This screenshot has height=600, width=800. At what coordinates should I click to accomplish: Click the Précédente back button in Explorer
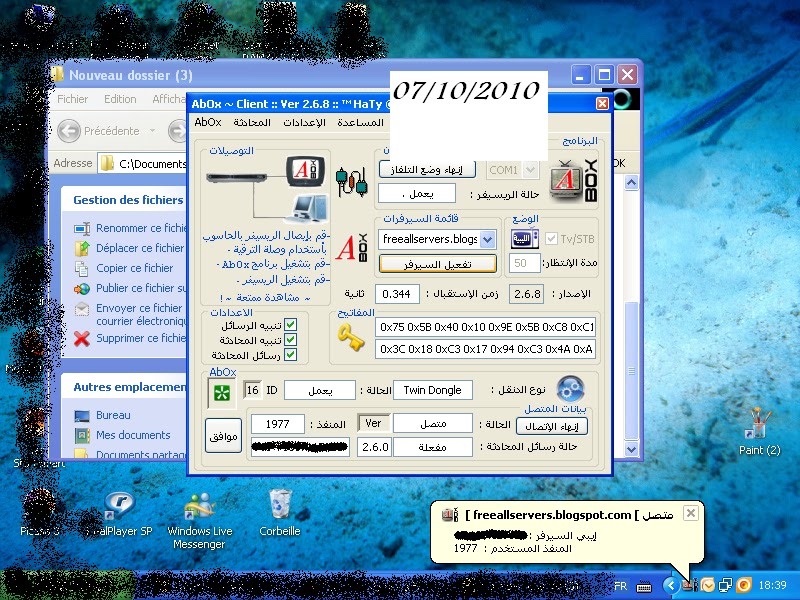(99, 131)
